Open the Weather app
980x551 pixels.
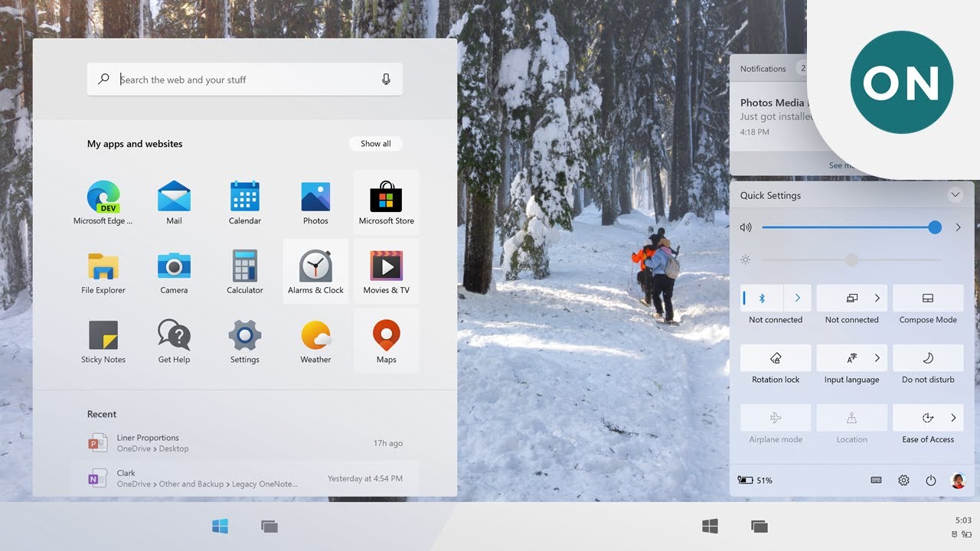pyautogui.click(x=315, y=341)
